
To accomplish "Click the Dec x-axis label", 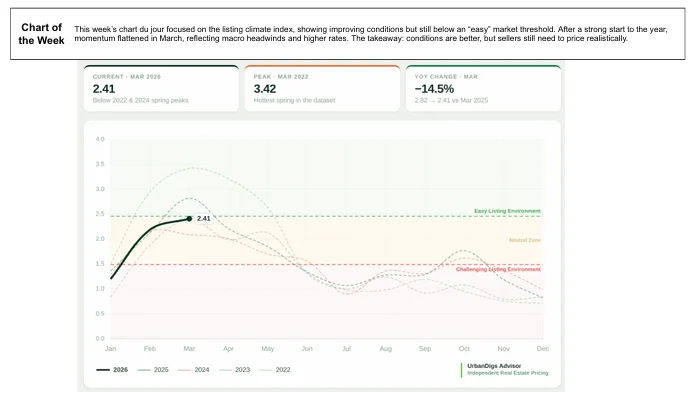I will coord(542,348).
